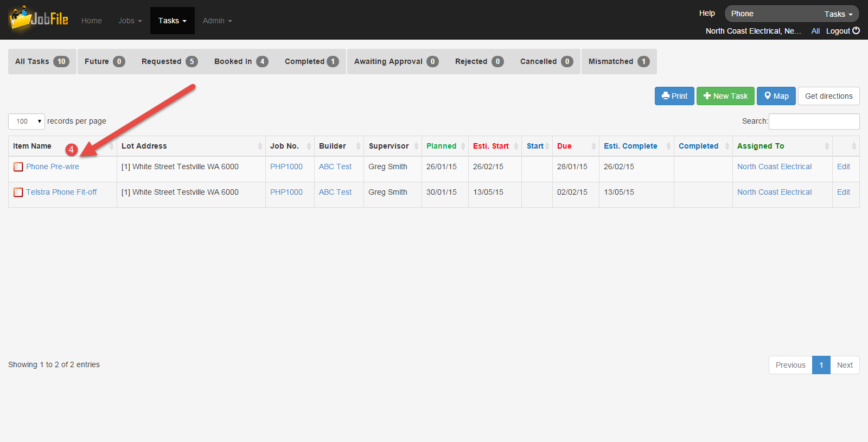Click the Showing 1 to 2 entries text
The height and width of the screenshot is (442, 868).
click(x=54, y=364)
